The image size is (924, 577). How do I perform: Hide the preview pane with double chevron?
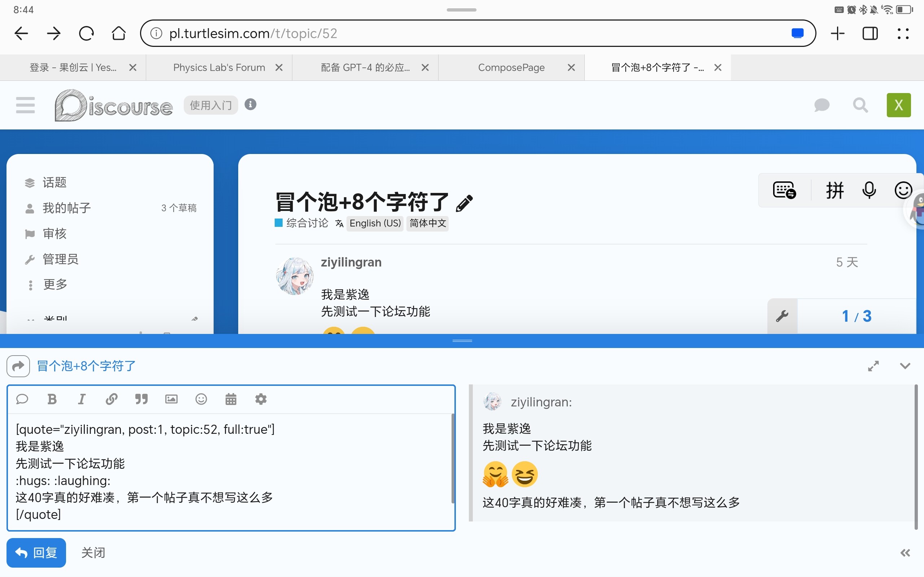[x=905, y=553]
